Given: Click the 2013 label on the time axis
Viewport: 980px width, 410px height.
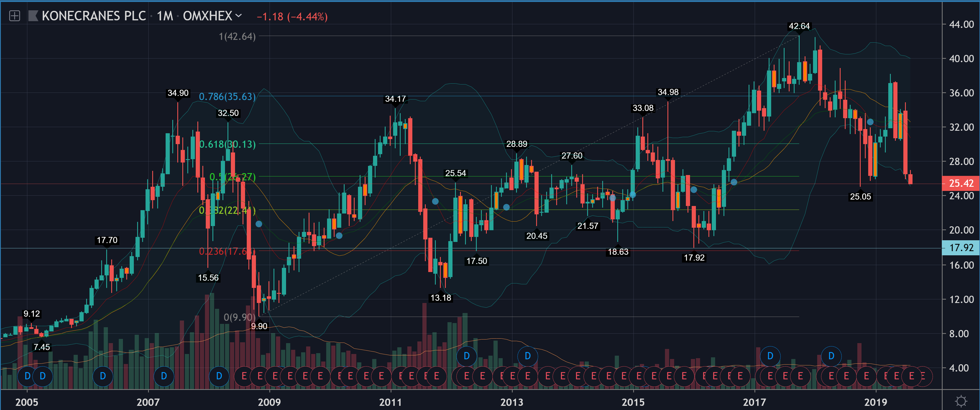Looking at the screenshot, I should pyautogui.click(x=512, y=402).
